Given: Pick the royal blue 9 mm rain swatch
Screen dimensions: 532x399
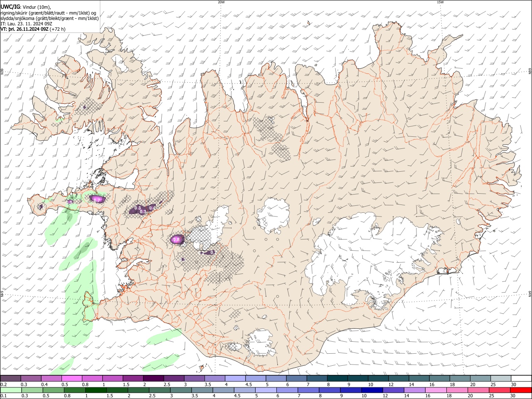Looking at the screenshot, I should (x=351, y=390).
